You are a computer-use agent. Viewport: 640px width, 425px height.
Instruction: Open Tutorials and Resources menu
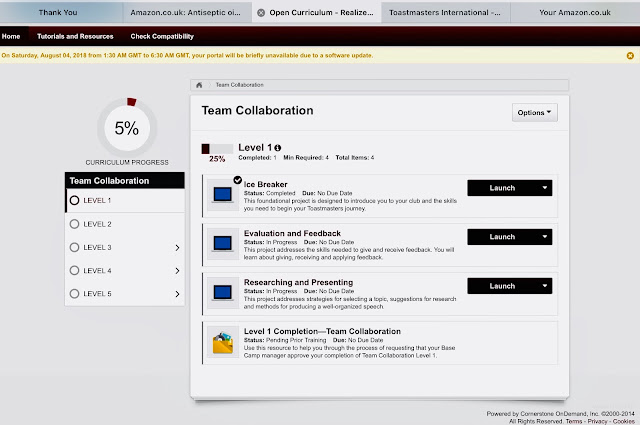coord(75,36)
